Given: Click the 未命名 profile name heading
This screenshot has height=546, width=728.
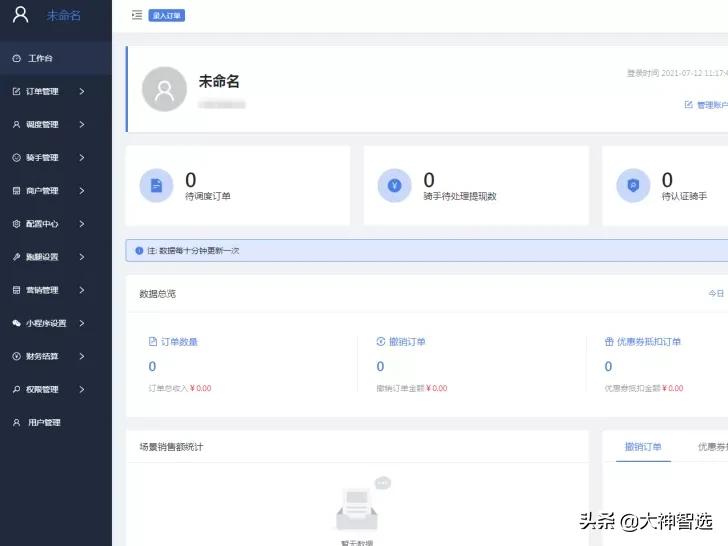Looking at the screenshot, I should coord(219,81).
